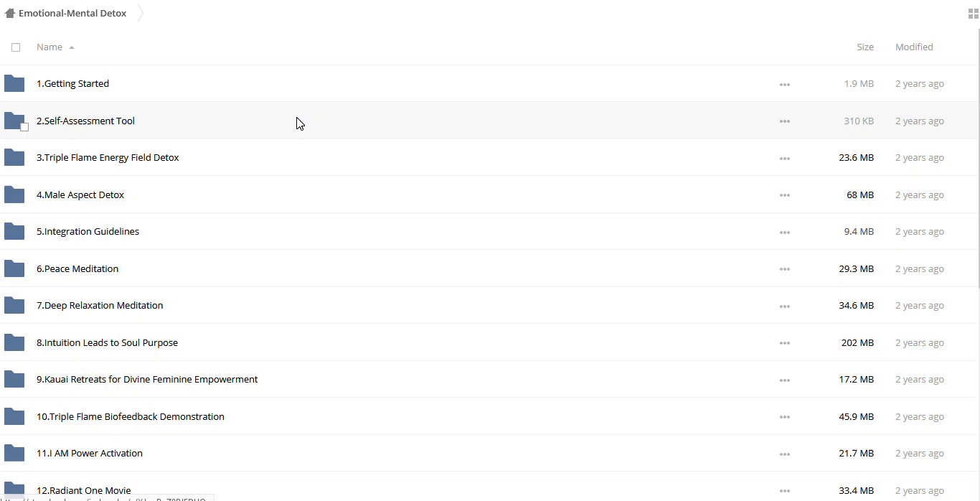Open more actions for 8.Intuition Leads to Soul Purpose
The height and width of the screenshot is (501, 980).
(784, 343)
